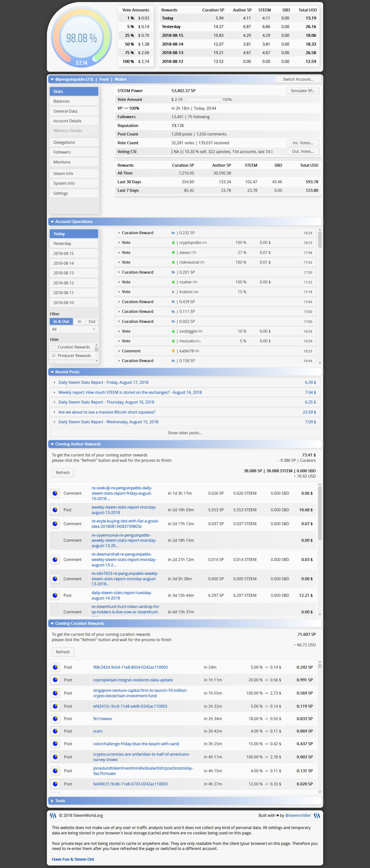Screen dimensions: 370x868
Task: Refresh the coming curation rewards list
Action: 63,652
